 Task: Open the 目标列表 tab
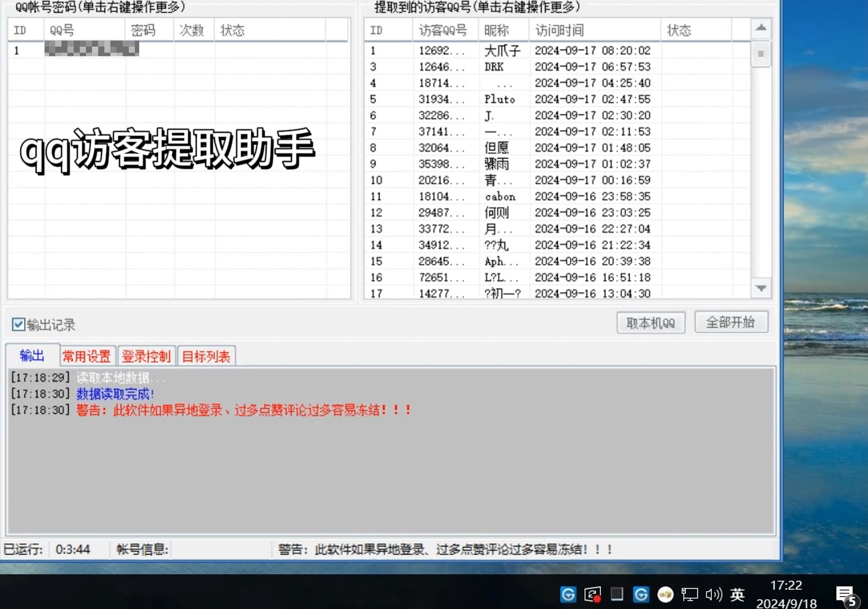[x=206, y=356]
